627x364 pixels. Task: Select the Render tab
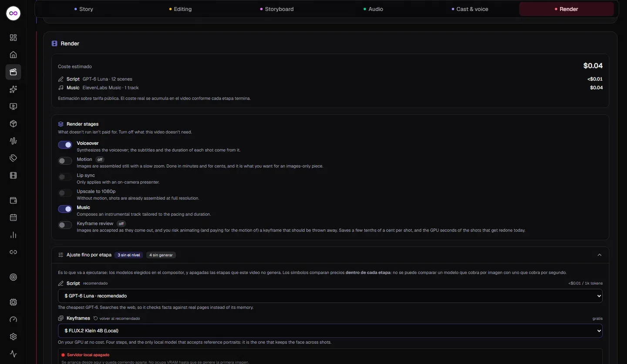pyautogui.click(x=566, y=9)
